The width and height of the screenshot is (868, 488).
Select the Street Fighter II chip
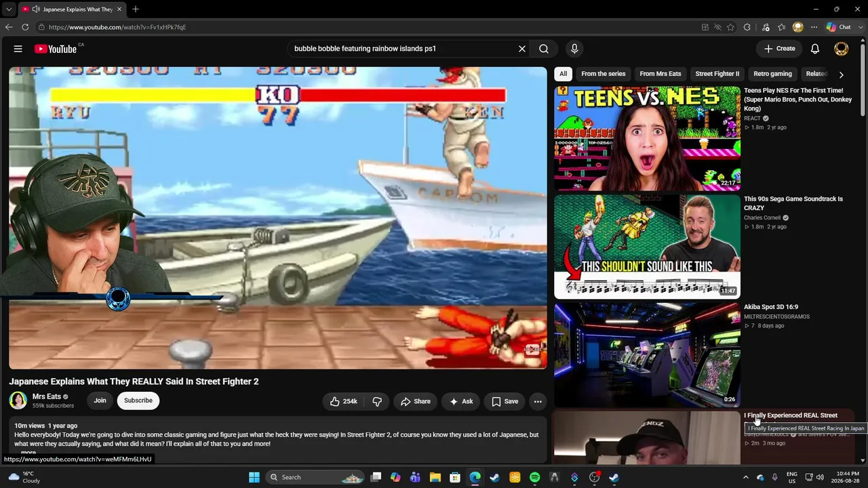coord(717,74)
